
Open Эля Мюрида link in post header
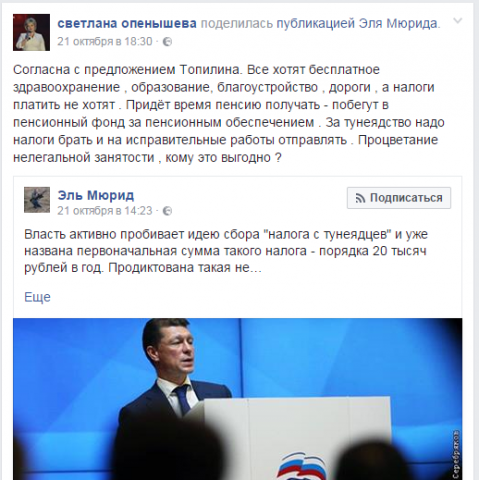(x=399, y=23)
